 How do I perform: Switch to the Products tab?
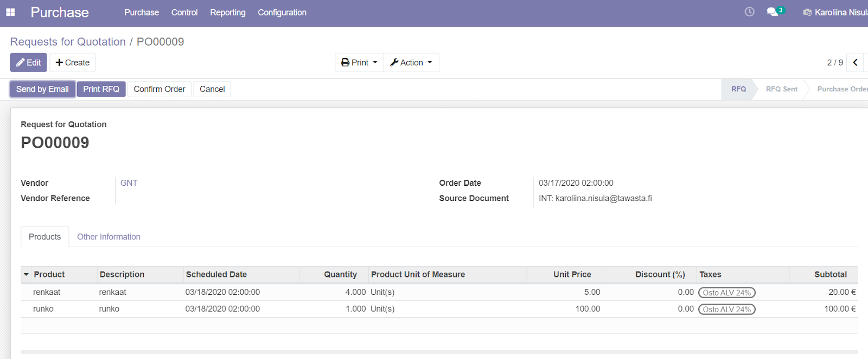[x=45, y=237]
